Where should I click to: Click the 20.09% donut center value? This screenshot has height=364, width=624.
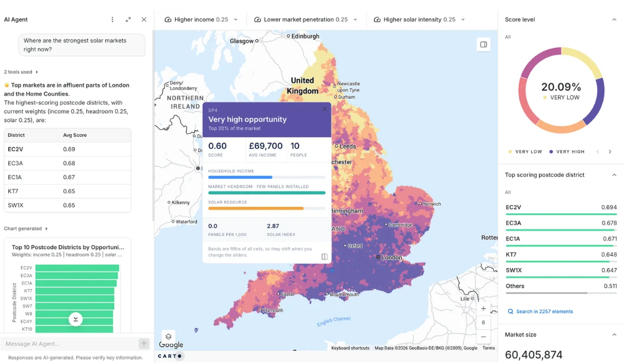coord(561,87)
